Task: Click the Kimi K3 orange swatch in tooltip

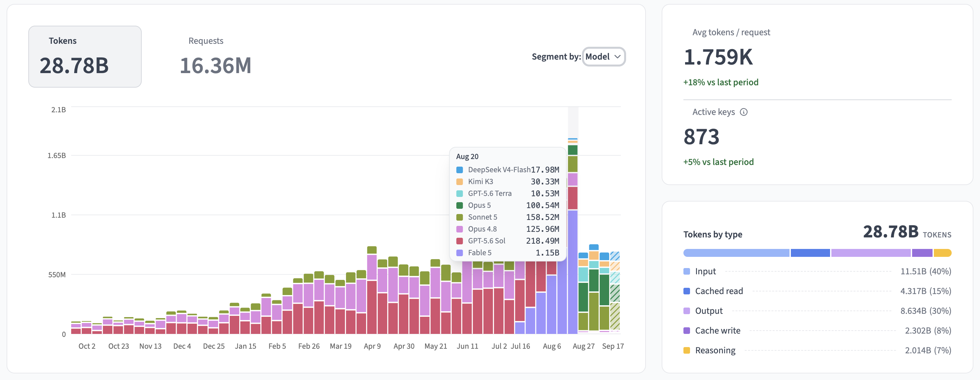Action: point(460,182)
